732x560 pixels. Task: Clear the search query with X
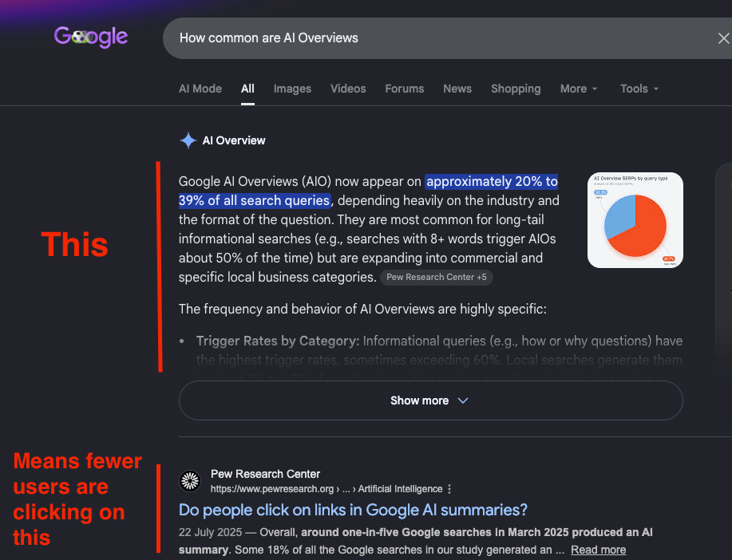pos(723,38)
